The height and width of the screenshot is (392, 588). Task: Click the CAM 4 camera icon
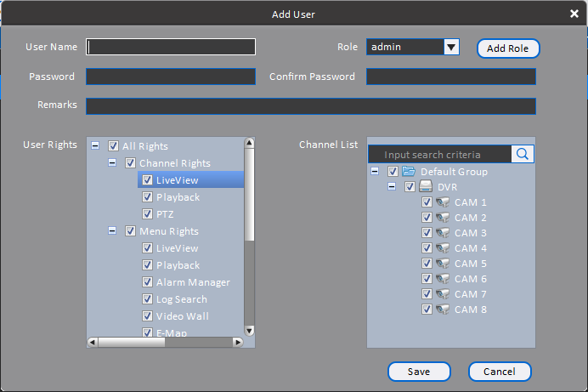pos(443,248)
